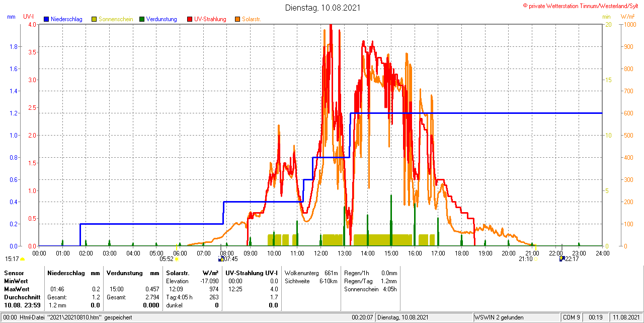Click the 00:19 status bar counter
The width and height of the screenshot is (644, 323).
596,318
